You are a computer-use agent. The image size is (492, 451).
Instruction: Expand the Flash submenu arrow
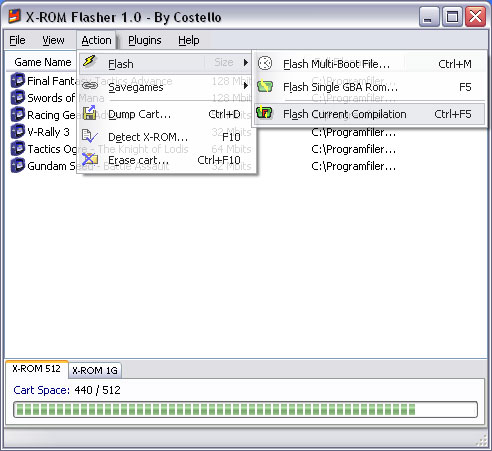pos(246,62)
